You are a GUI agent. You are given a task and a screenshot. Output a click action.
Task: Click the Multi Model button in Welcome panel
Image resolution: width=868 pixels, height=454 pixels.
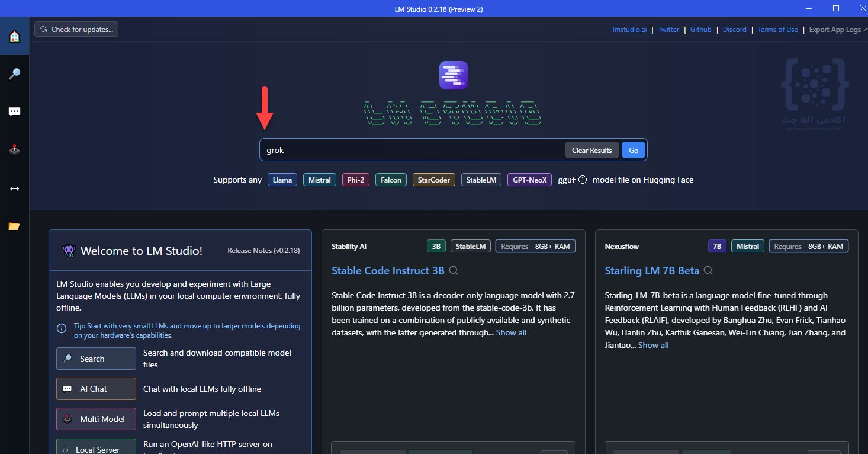[96, 419]
